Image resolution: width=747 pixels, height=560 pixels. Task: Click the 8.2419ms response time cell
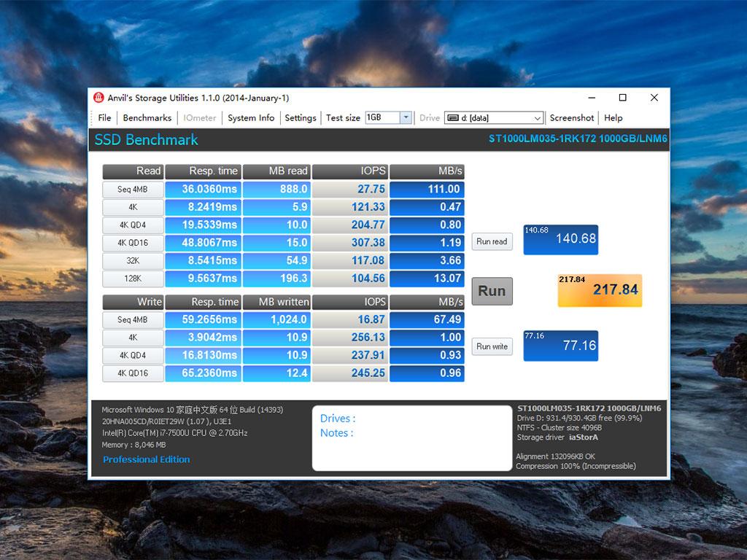point(204,207)
